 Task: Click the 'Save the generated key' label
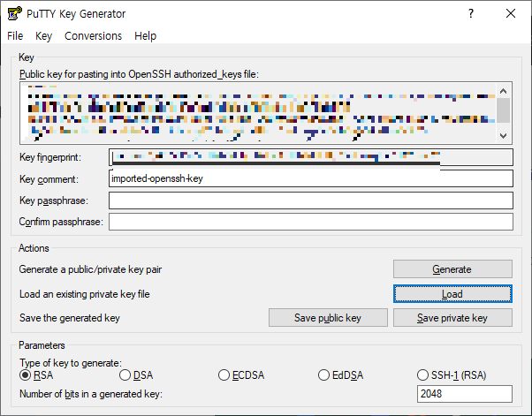[x=70, y=318]
